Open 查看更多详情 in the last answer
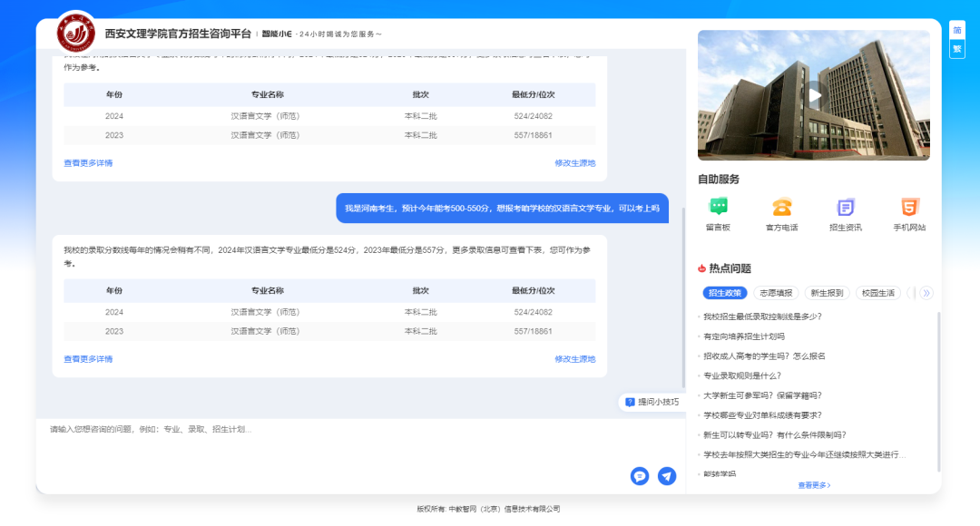Image resolution: width=980 pixels, height=526 pixels. click(88, 359)
